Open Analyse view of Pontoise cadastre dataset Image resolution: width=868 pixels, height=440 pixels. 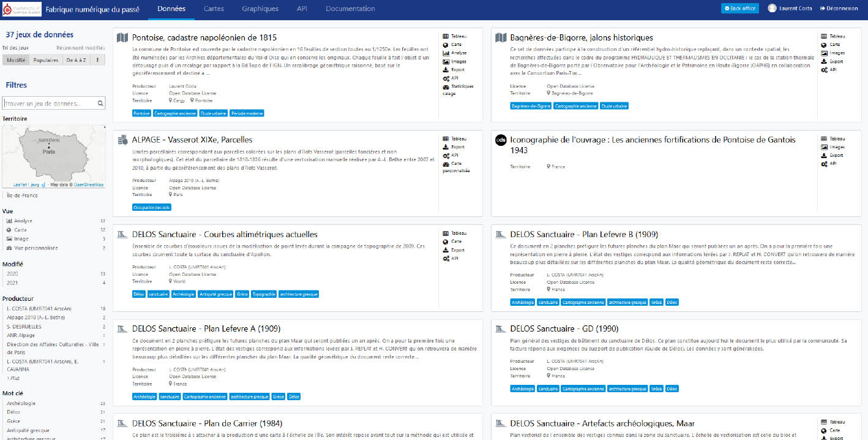click(x=454, y=53)
